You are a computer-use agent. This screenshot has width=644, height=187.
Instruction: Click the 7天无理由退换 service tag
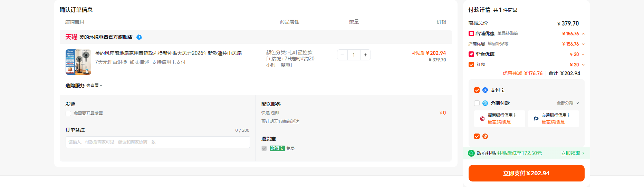111,62
